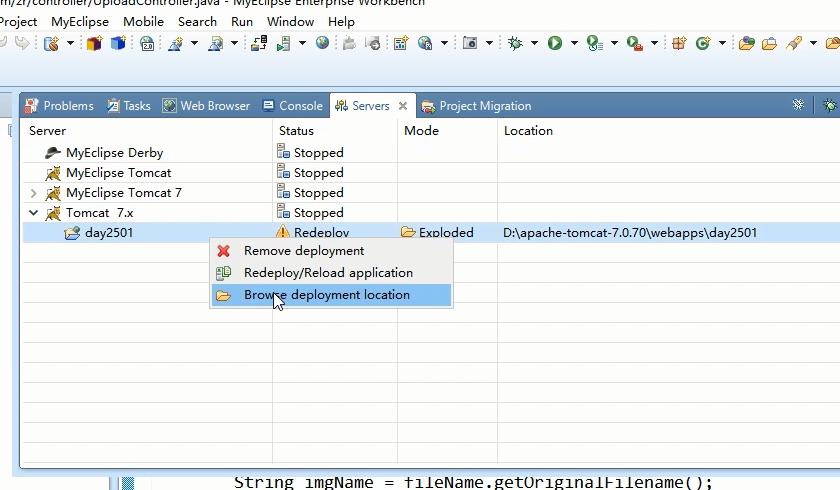The height and width of the screenshot is (490, 840).
Task: Click the green bug Debug icon
Action: pyautogui.click(x=515, y=43)
